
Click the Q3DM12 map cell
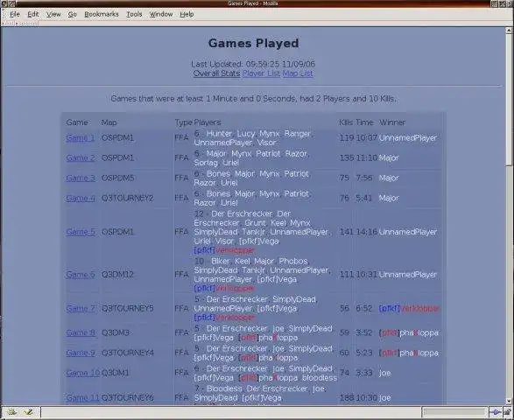[x=117, y=275]
